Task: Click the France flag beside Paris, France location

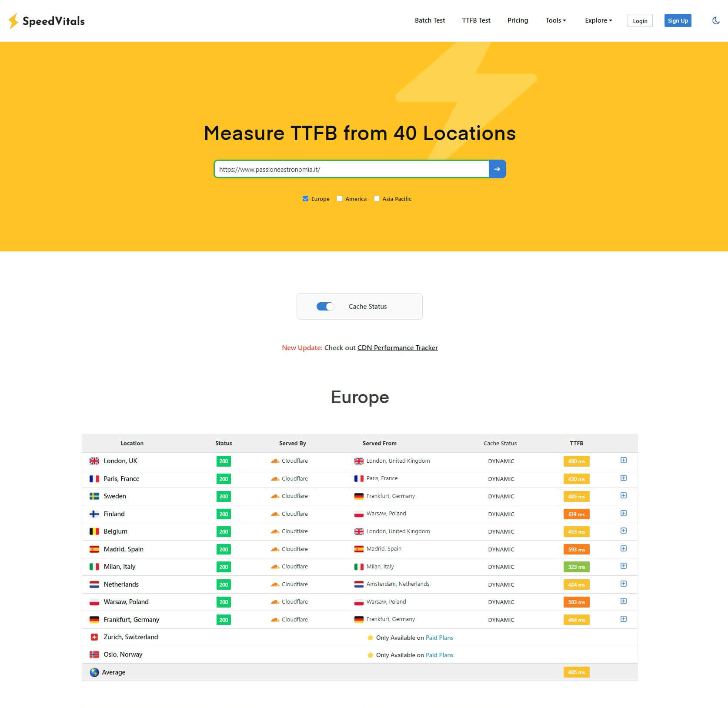Action: tap(94, 479)
